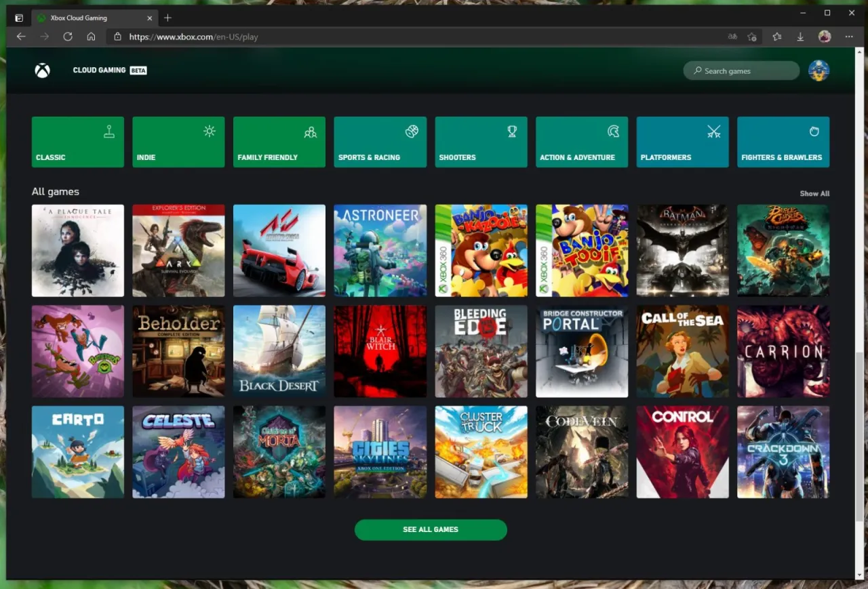
Task: Open the Celeste game thumbnail
Action: (x=178, y=451)
